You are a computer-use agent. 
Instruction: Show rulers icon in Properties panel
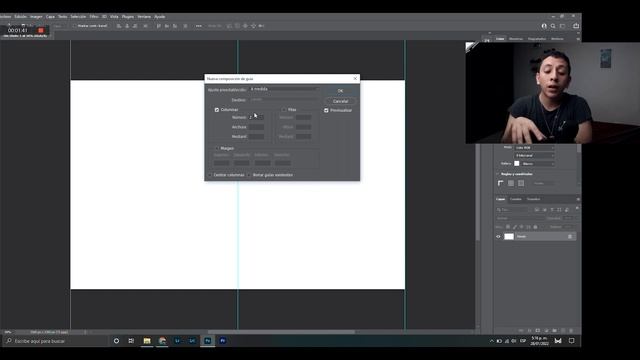pyautogui.click(x=501, y=183)
